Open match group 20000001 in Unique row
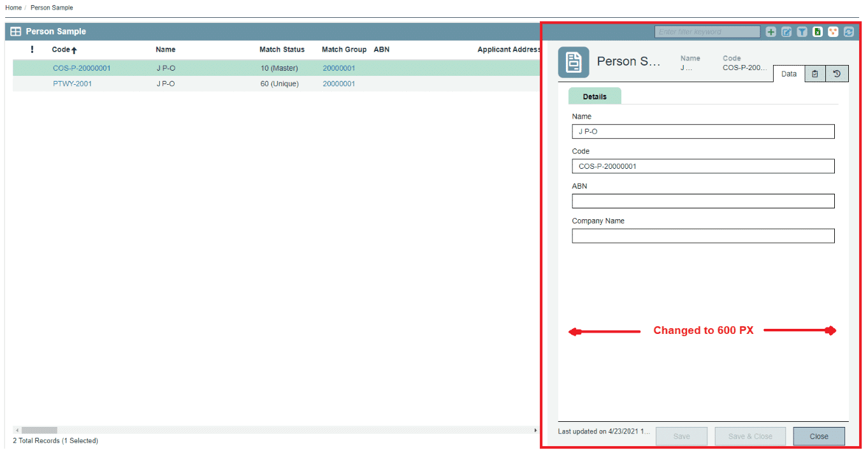Image resolution: width=868 pixels, height=455 pixels. tap(339, 83)
